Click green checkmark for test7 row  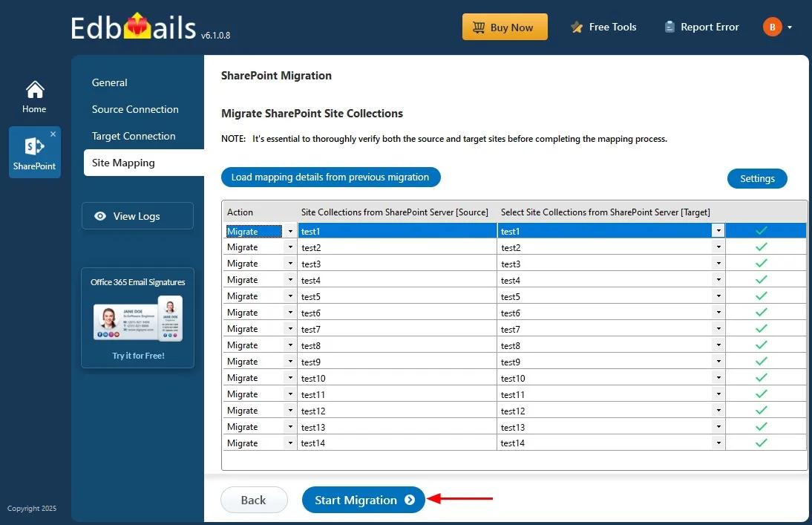(x=761, y=328)
